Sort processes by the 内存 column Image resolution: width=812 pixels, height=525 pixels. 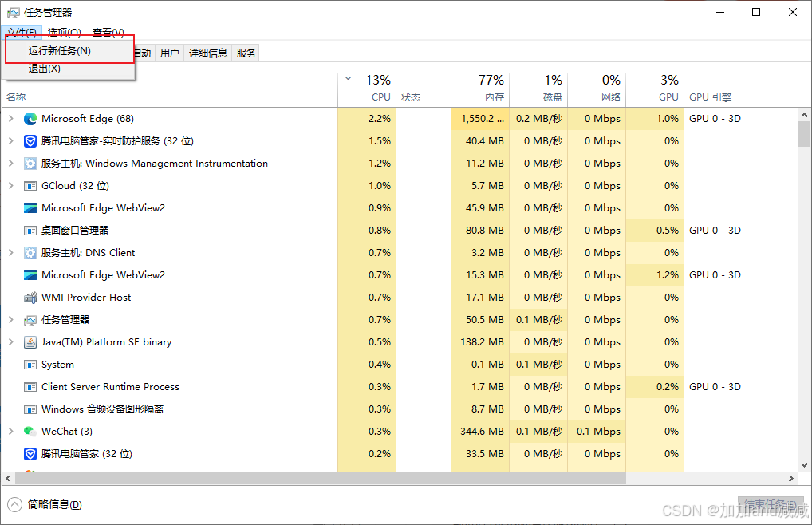480,89
